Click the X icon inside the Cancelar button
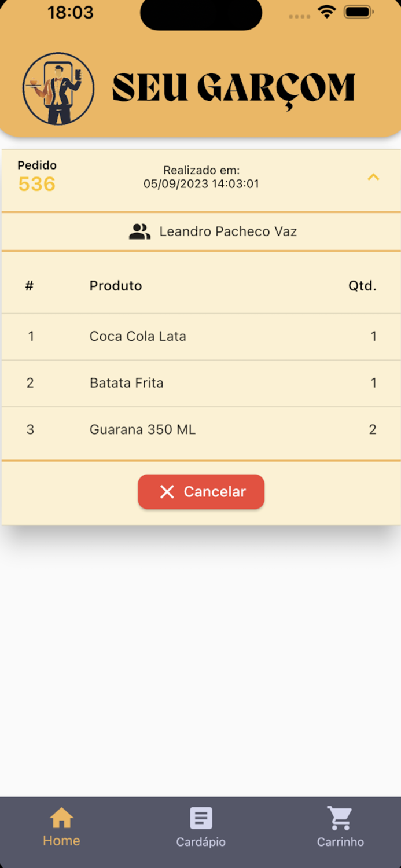This screenshot has height=868, width=401. click(x=167, y=491)
